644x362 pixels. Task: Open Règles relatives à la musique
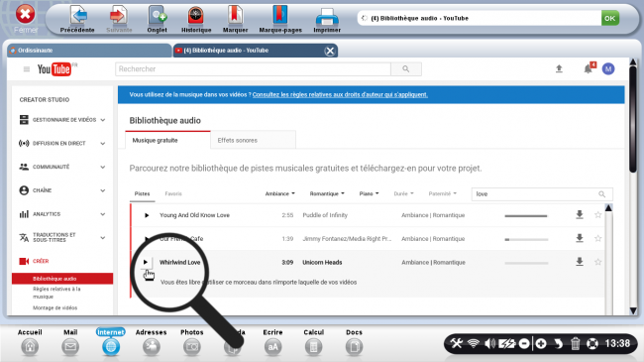click(56, 293)
